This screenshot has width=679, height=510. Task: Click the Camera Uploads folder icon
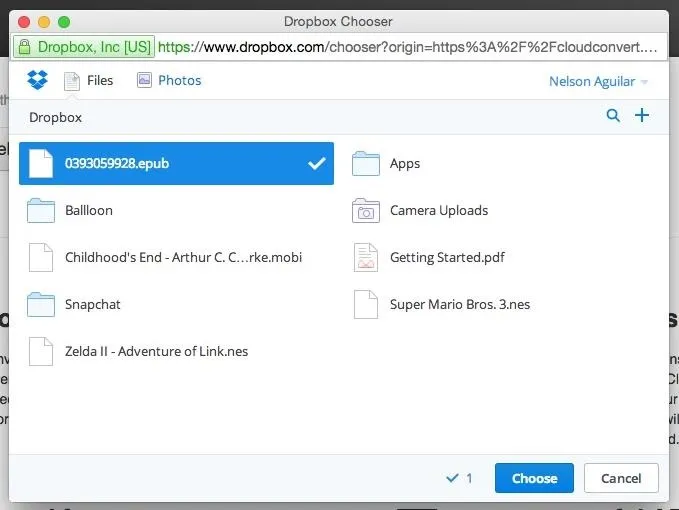coord(366,210)
